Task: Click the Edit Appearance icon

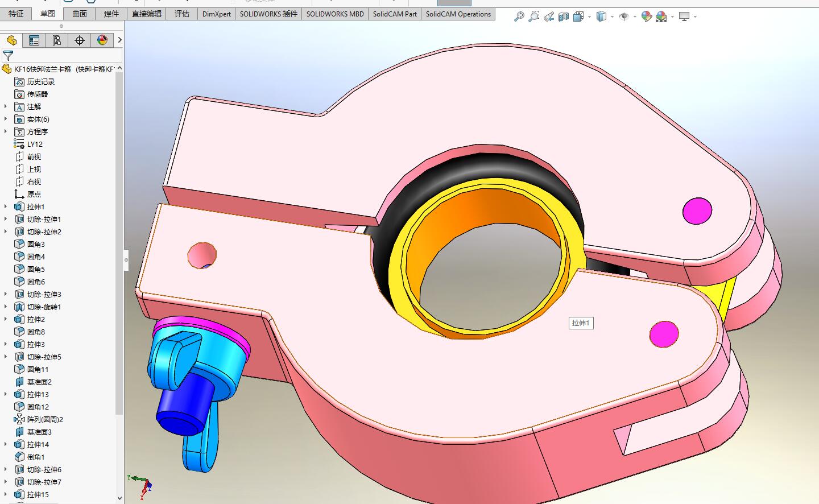Action: click(646, 17)
